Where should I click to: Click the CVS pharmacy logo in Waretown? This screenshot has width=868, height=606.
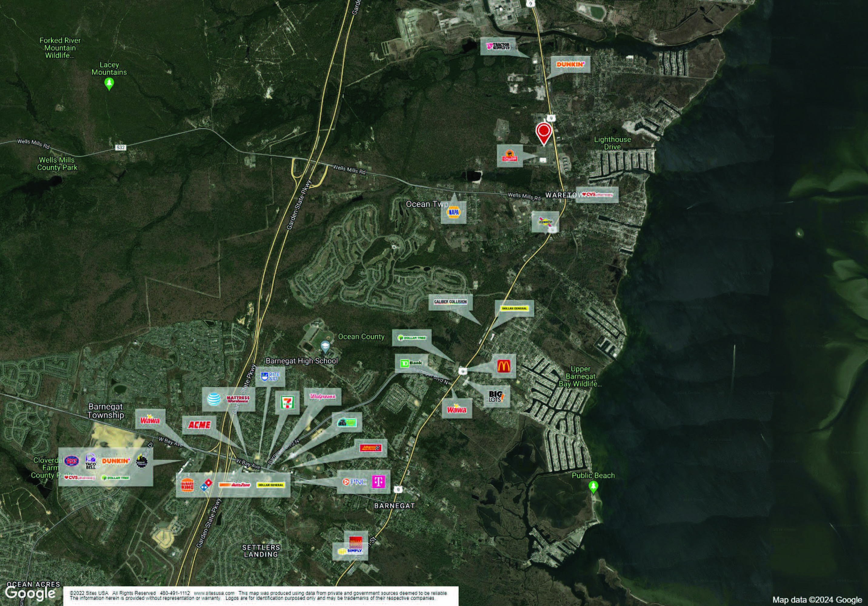coord(597,194)
